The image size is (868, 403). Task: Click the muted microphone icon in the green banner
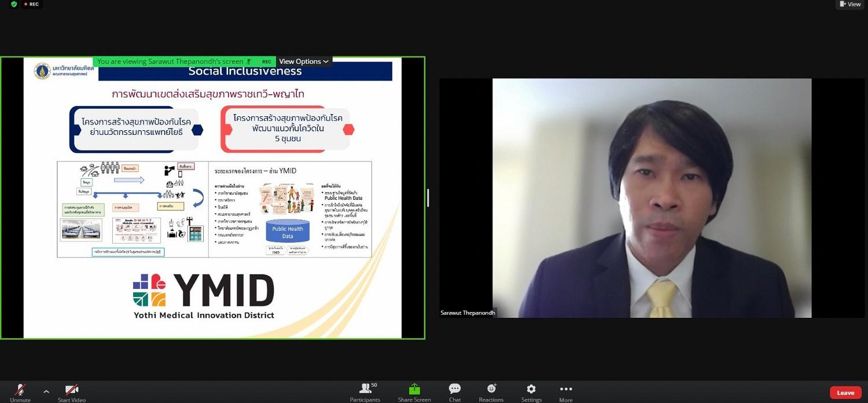point(249,61)
